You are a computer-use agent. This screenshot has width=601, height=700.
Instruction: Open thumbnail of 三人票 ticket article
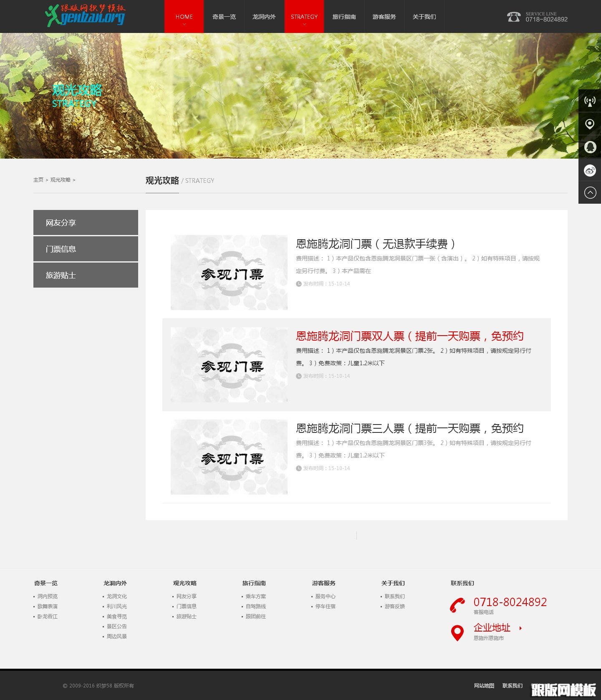tap(229, 457)
